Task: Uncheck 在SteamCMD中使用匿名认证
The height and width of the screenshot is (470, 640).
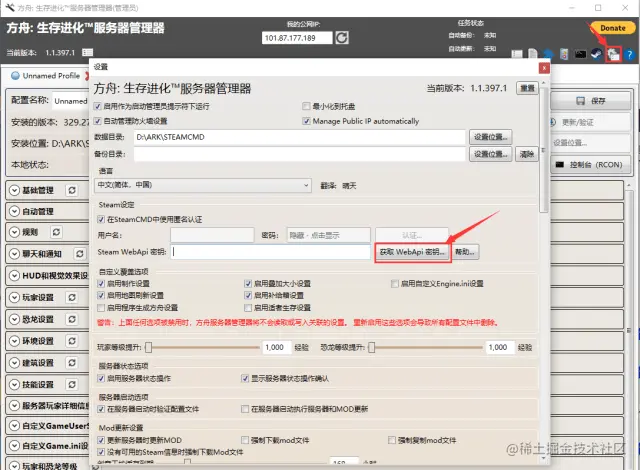Action: (x=101, y=219)
